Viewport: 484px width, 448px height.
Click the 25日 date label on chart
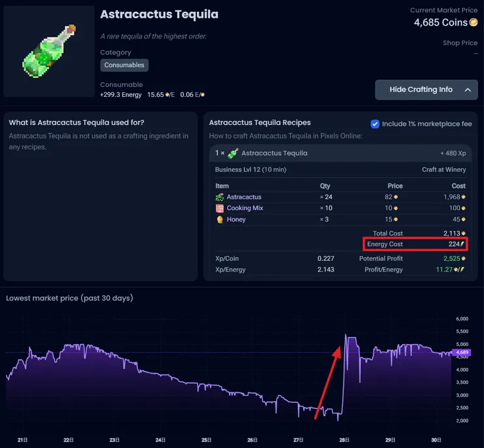[x=206, y=440]
